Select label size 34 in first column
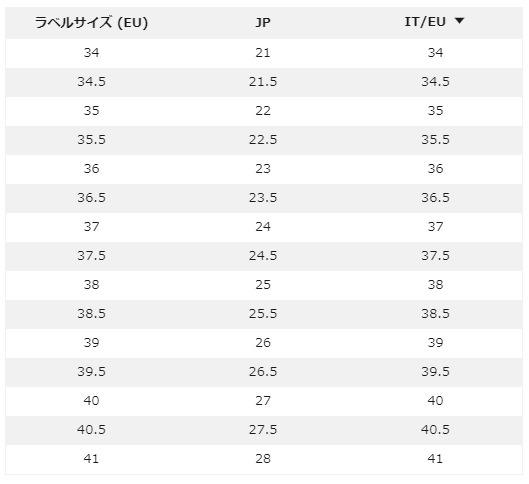Image resolution: width=529 pixels, height=484 pixels. point(91,53)
